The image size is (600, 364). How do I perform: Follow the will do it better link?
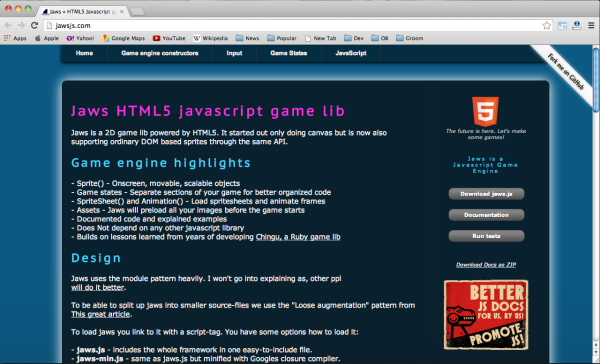click(98, 287)
